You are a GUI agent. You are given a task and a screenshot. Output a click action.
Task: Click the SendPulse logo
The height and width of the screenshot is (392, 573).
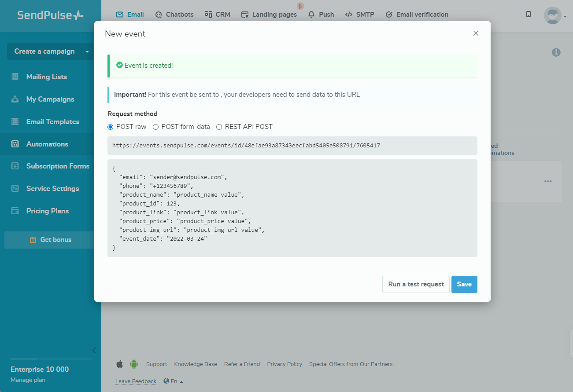pos(50,15)
